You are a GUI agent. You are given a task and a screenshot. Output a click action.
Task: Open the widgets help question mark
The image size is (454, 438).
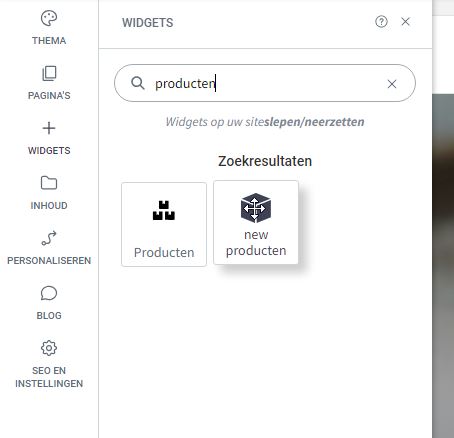coord(381,22)
